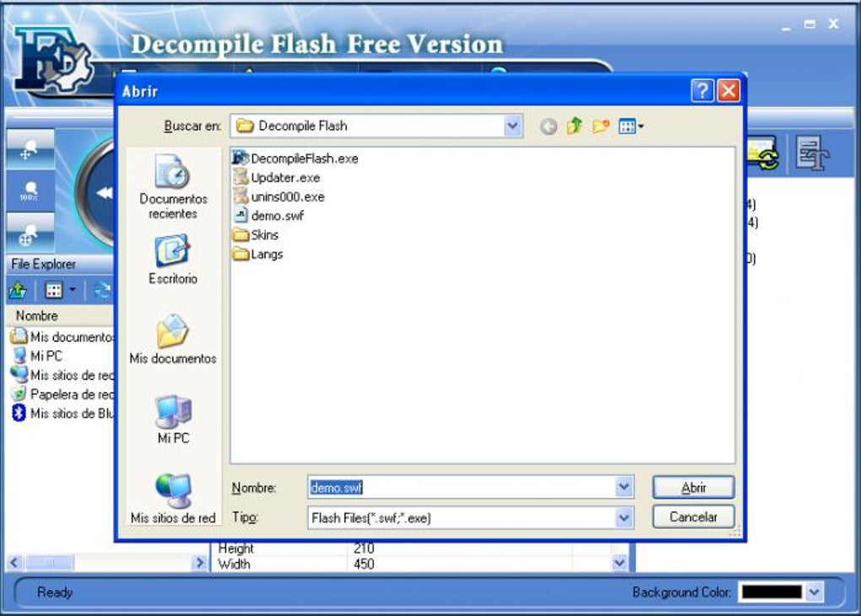This screenshot has width=861, height=616.
Task: Click the fit-to-window zoom tool icon
Action: click(x=30, y=234)
